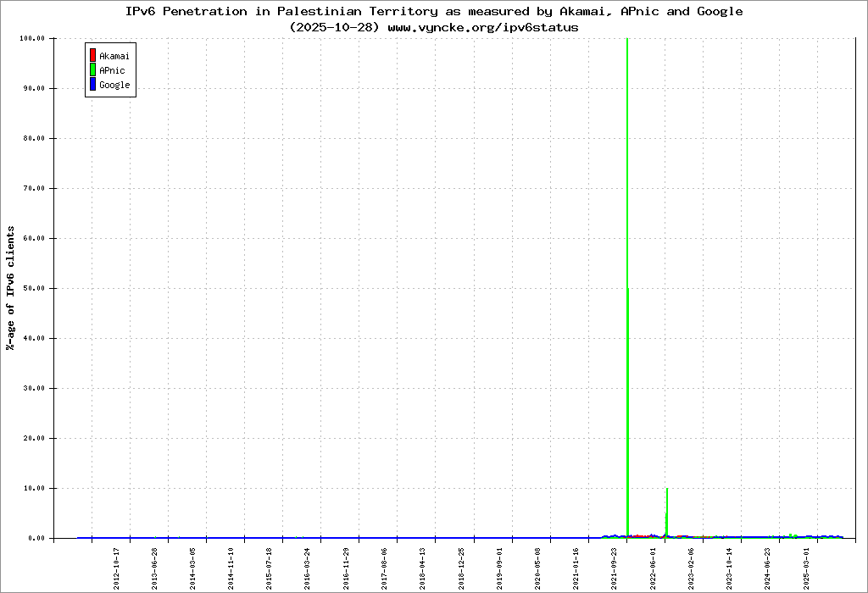Click the red Akamai legend swatch
This screenshot has height=593, width=868.
[x=92, y=56]
